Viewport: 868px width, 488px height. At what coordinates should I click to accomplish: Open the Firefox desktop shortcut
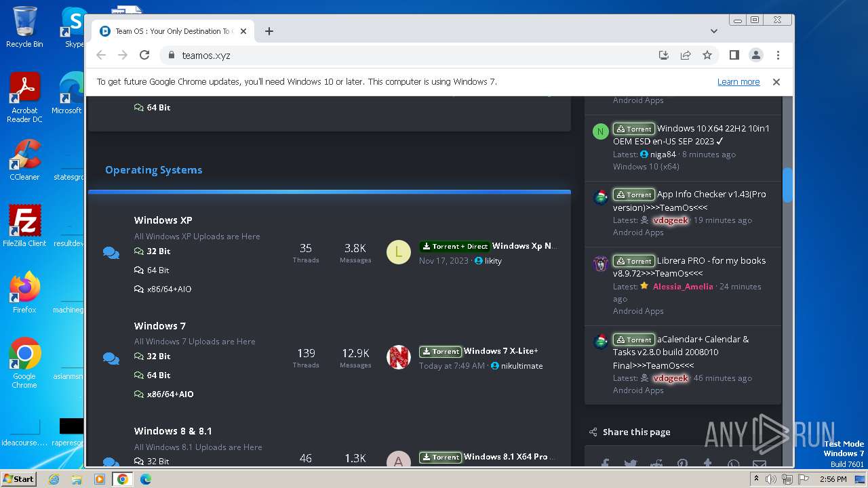[x=24, y=292]
